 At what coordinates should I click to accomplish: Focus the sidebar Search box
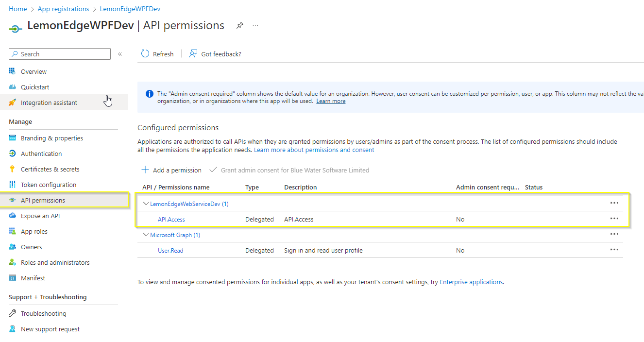[60, 54]
